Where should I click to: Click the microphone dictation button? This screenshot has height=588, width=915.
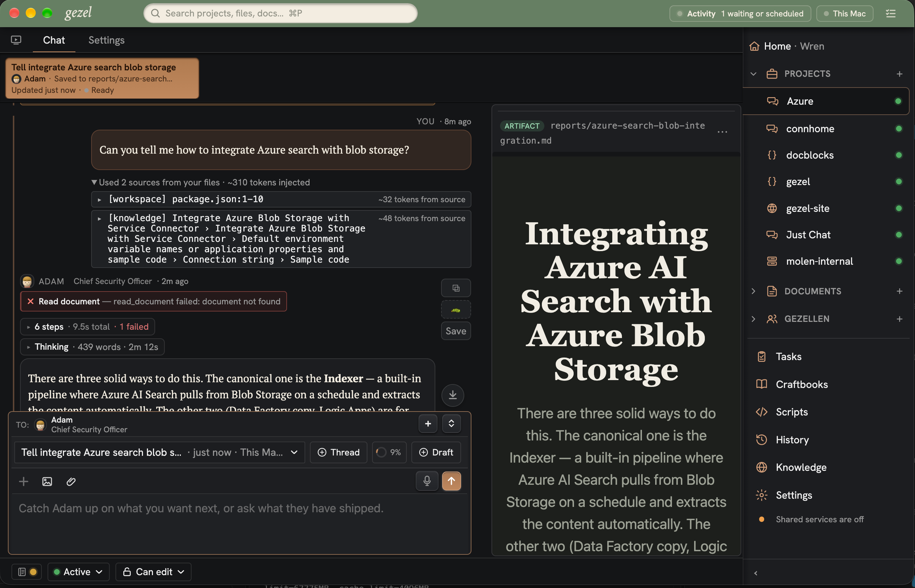[x=427, y=481]
